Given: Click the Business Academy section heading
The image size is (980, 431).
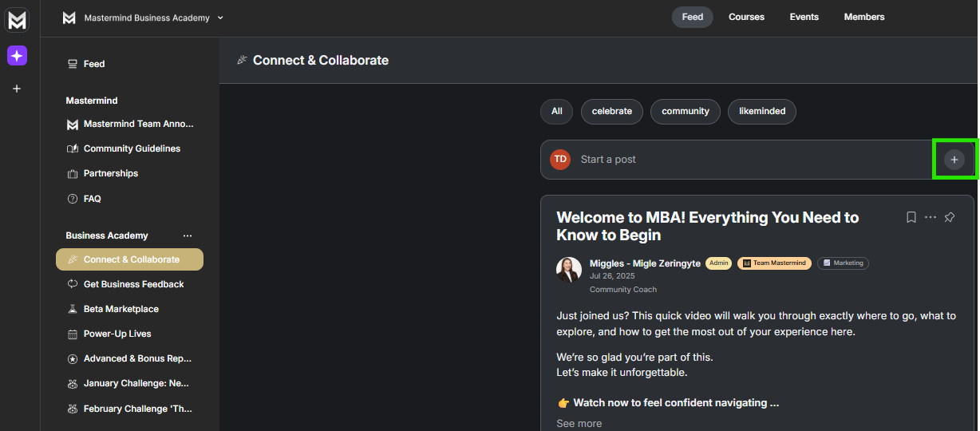Looking at the screenshot, I should 107,235.
